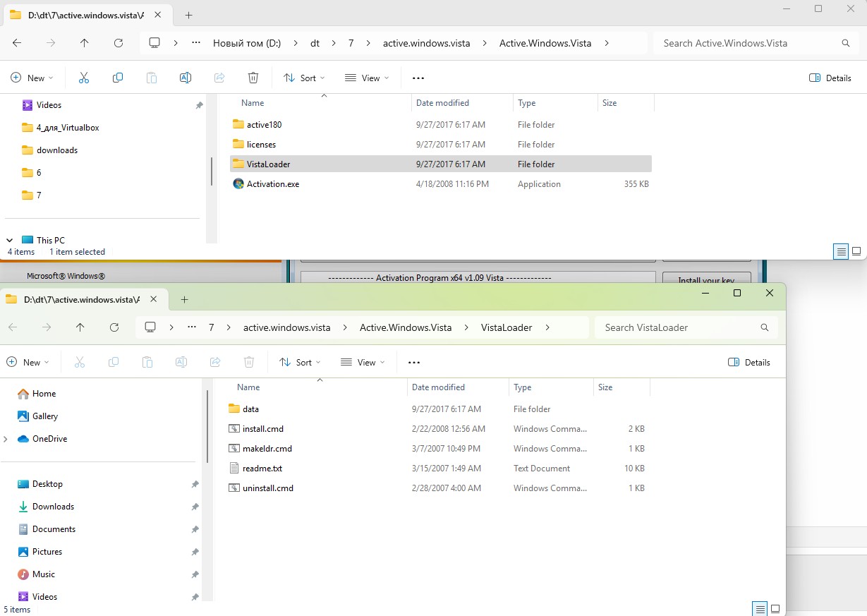Click Rename icon in top Explorer toolbar

[x=186, y=78]
